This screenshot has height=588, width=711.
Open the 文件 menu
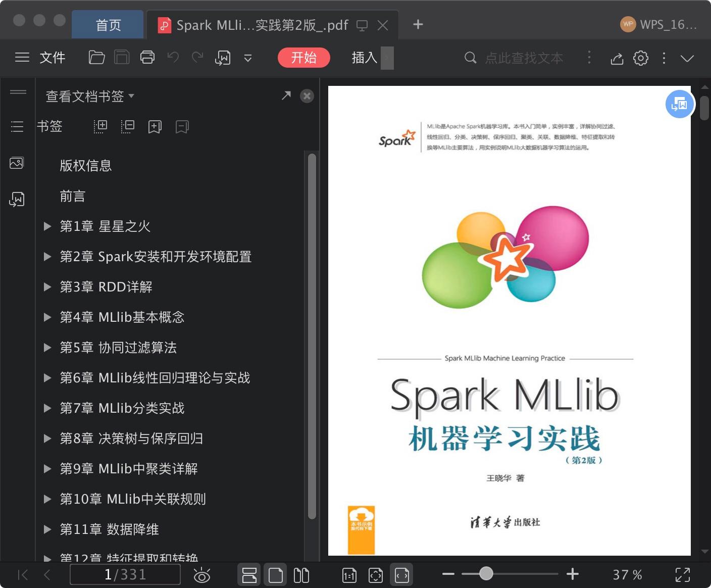point(53,58)
